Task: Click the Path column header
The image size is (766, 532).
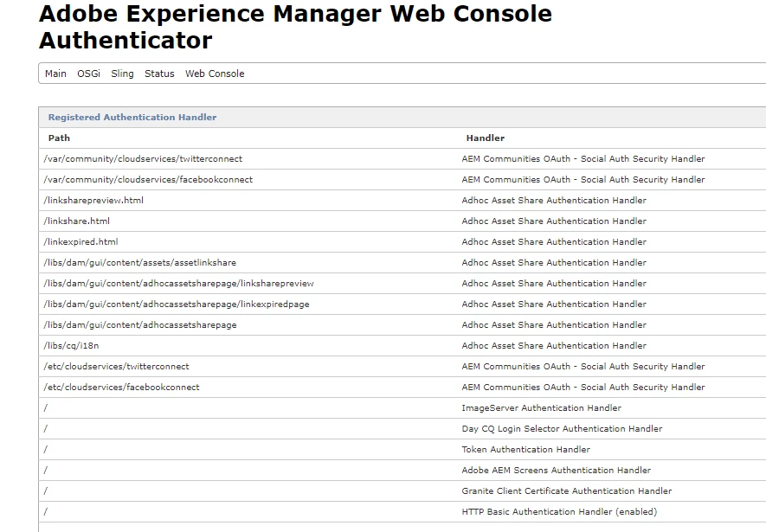Action: pos(60,138)
